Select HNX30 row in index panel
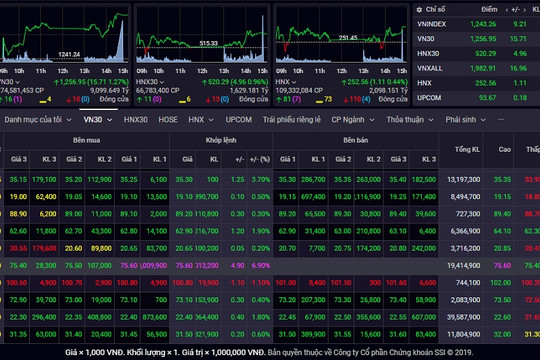Image resolution: width=540 pixels, height=360 pixels. 477,53
